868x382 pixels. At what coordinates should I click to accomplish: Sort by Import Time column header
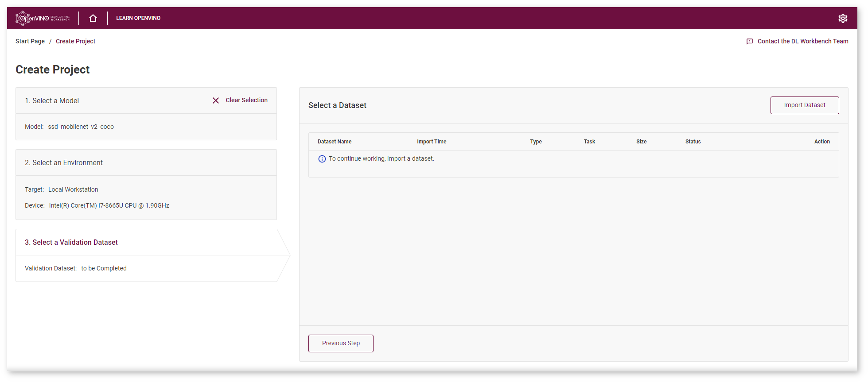[x=432, y=142]
